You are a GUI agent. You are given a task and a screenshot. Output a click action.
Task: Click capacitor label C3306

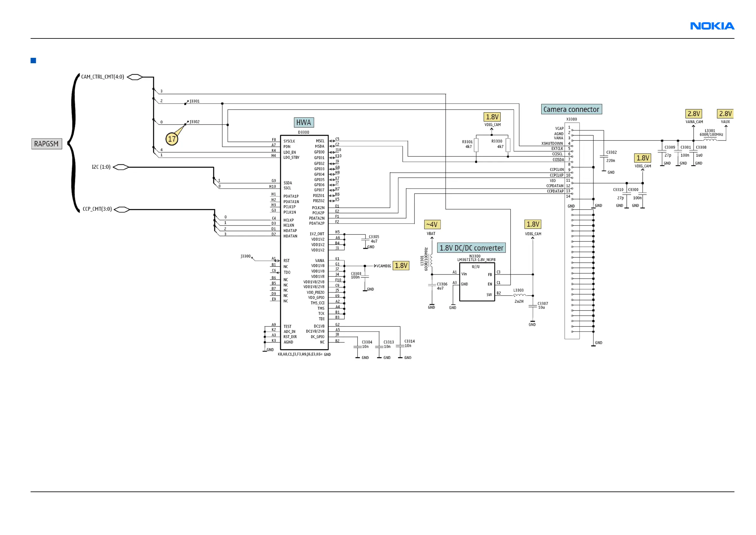442,284
